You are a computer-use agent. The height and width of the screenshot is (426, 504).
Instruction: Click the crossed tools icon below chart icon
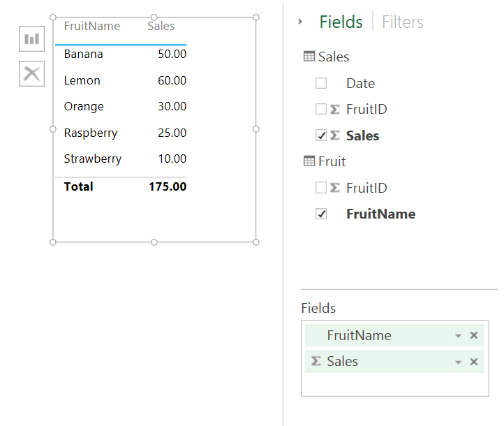point(31,73)
